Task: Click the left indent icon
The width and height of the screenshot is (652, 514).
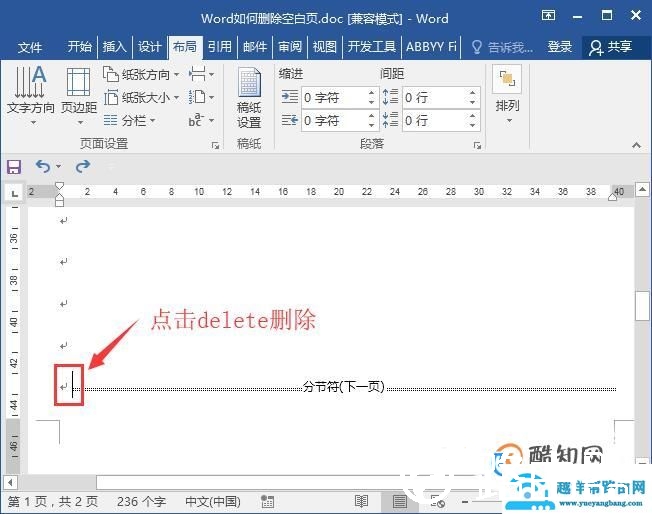Action: 289,97
